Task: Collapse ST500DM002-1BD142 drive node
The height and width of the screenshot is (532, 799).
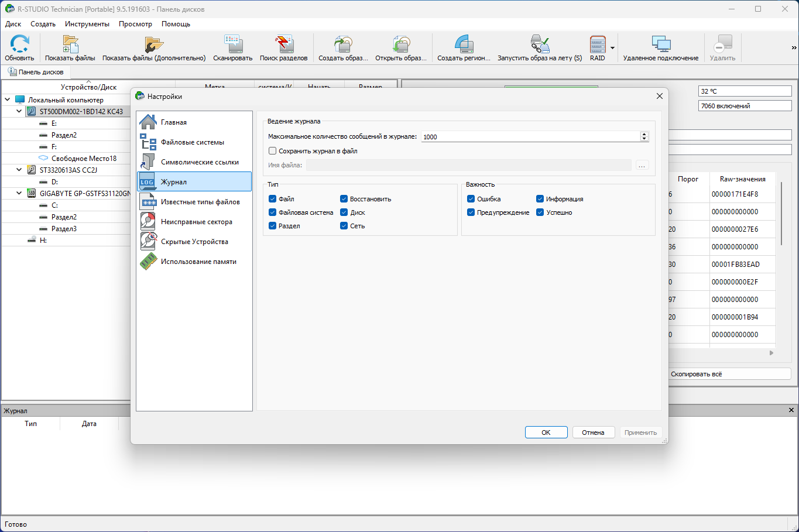Action: coord(19,111)
